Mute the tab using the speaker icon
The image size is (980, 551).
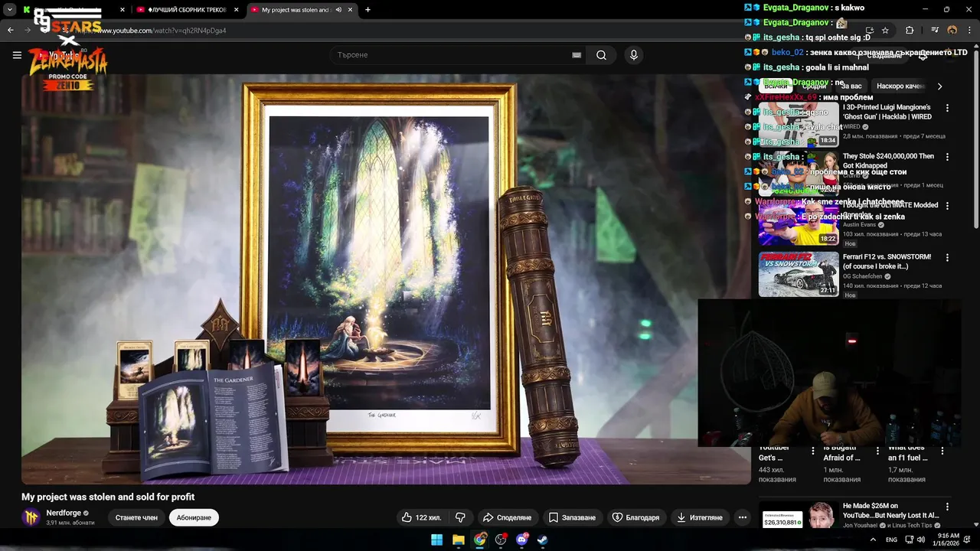coord(338,10)
